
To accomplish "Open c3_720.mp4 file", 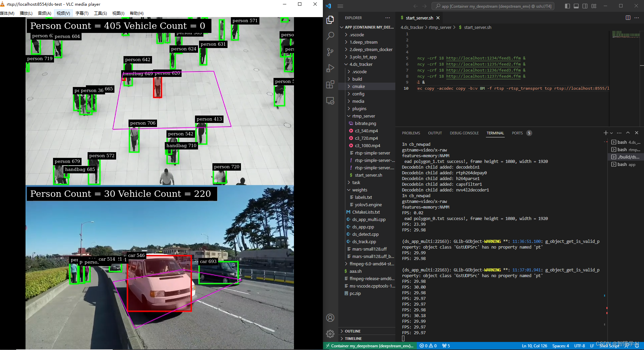I will [x=367, y=138].
